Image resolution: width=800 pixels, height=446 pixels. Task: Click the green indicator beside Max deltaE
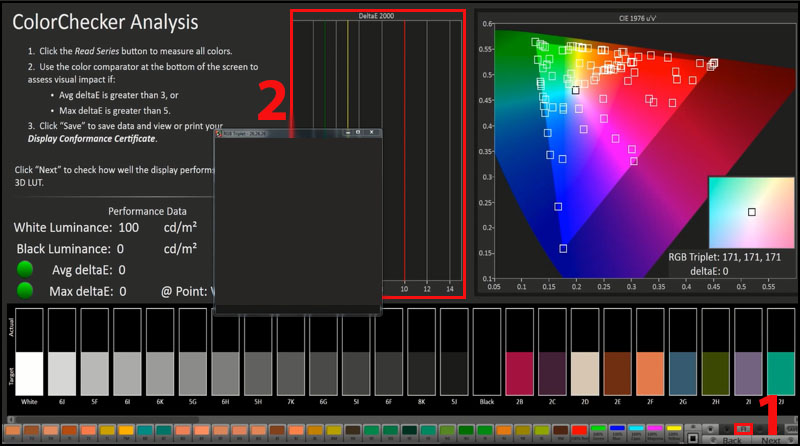click(x=25, y=290)
